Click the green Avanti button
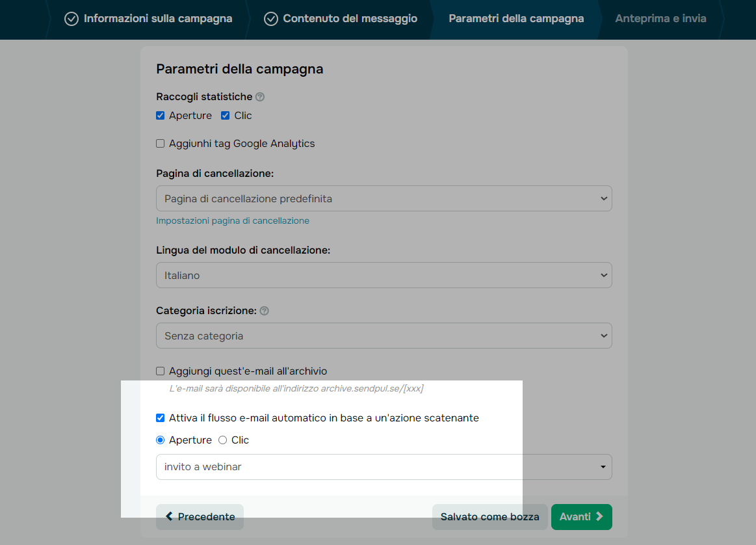Image resolution: width=756 pixels, height=545 pixels. [582, 517]
